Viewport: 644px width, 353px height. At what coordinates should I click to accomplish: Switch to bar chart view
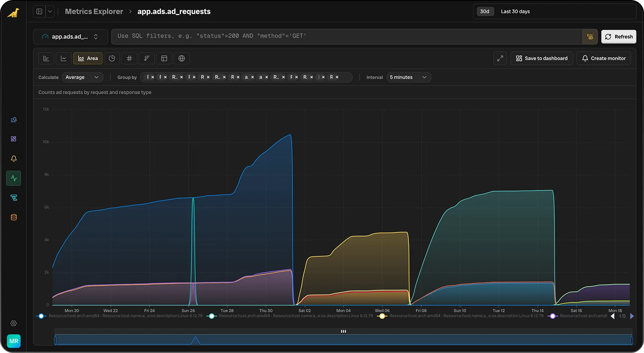pyautogui.click(x=46, y=59)
